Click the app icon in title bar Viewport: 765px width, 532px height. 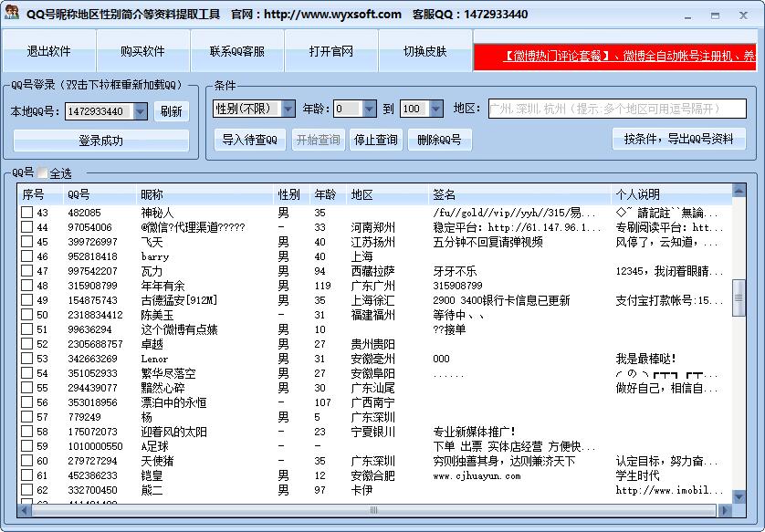12,13
